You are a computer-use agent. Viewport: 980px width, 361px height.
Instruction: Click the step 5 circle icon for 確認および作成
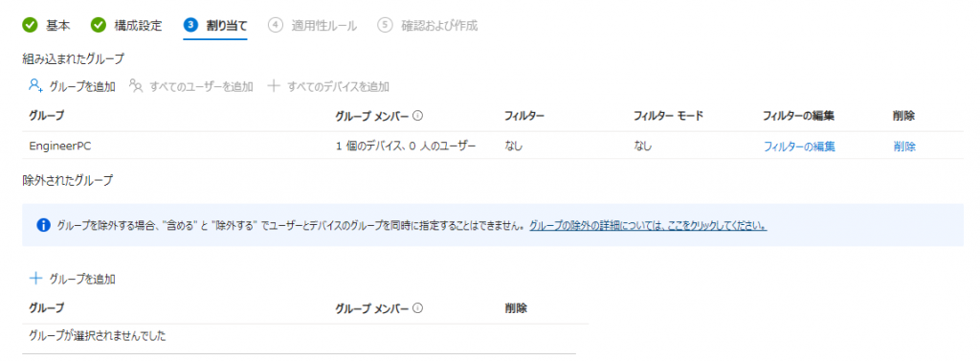[x=385, y=26]
